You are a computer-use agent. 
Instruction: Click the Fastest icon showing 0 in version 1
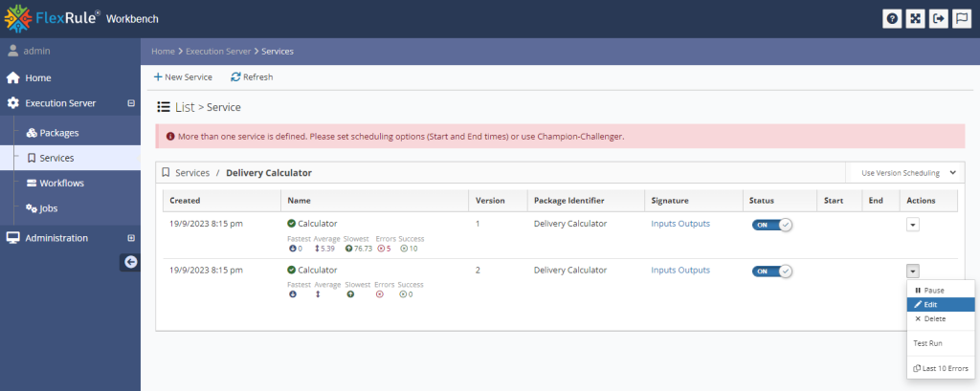[293, 248]
